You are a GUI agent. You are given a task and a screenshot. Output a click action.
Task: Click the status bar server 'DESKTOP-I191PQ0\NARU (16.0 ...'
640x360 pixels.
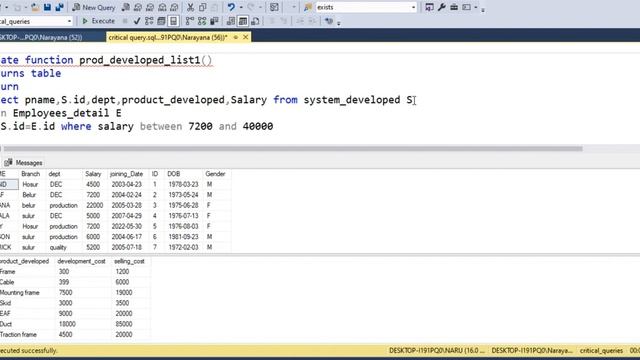click(437, 351)
